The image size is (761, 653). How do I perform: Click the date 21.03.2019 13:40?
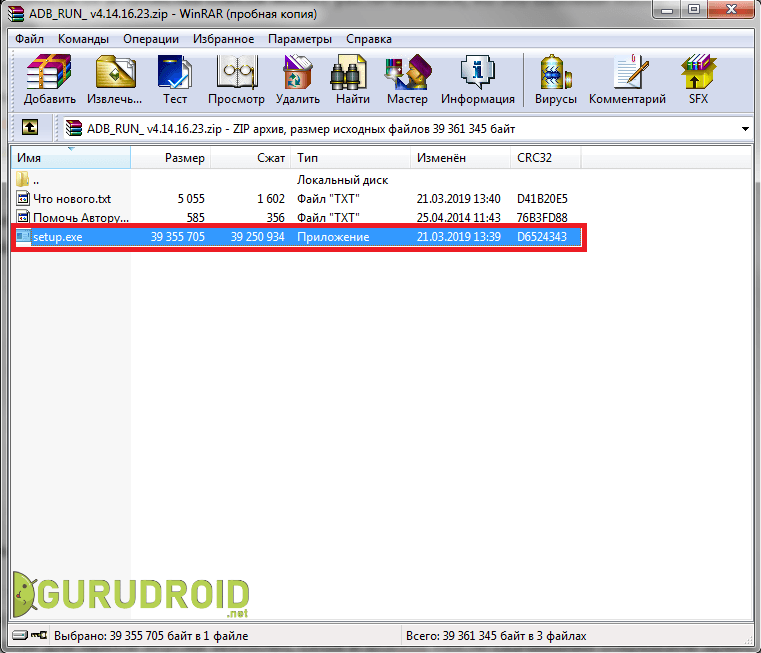pos(458,199)
